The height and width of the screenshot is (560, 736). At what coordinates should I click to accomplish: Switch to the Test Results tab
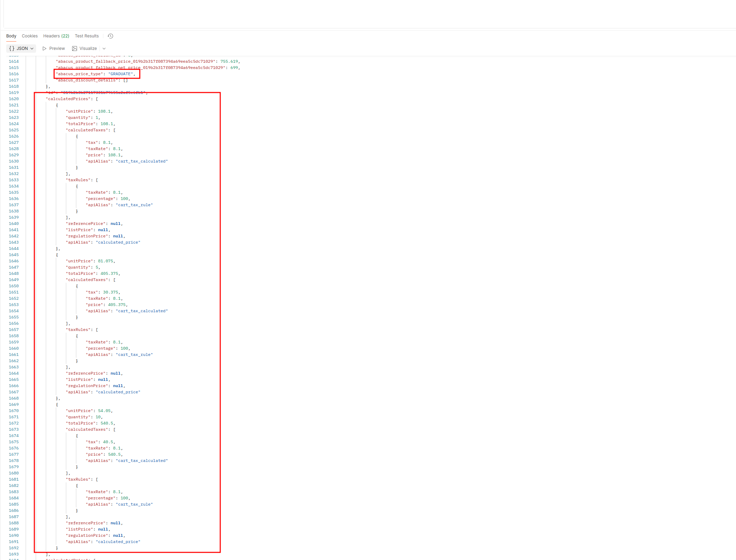(x=87, y=36)
